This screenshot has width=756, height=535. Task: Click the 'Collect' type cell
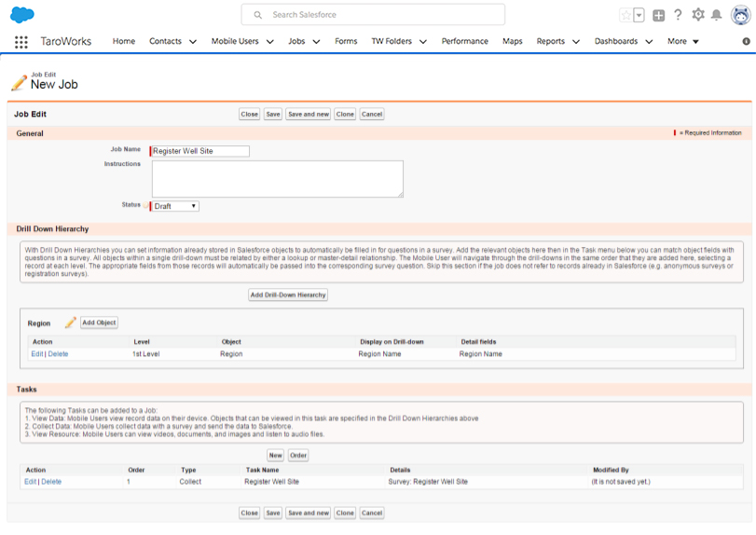[190, 482]
